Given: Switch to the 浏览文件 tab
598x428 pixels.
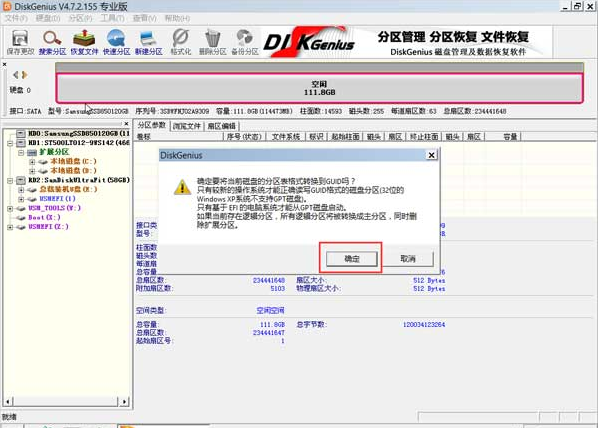Looking at the screenshot, I should click(186, 126).
